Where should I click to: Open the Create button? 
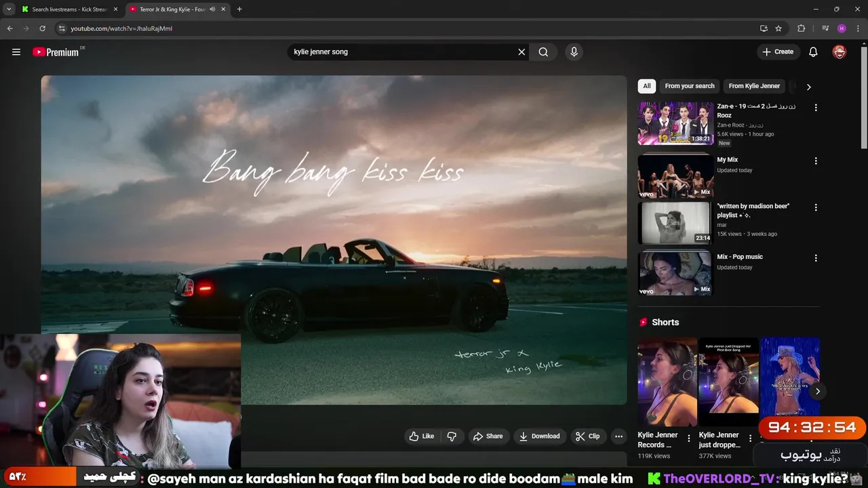point(777,52)
